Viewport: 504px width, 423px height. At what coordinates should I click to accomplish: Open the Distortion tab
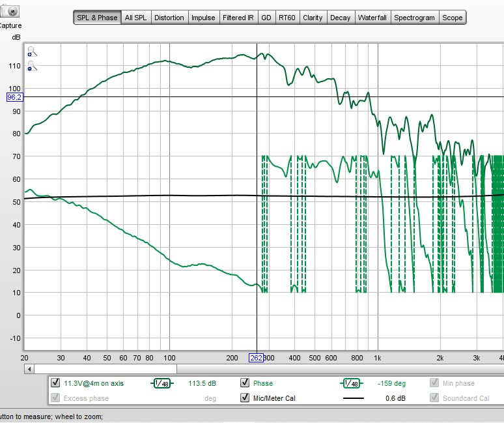pyautogui.click(x=169, y=18)
